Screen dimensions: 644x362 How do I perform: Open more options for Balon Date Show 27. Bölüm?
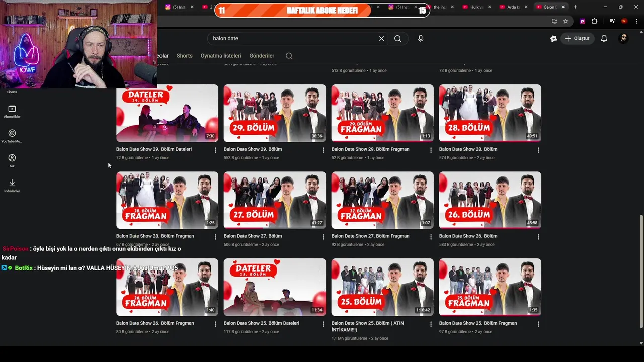click(323, 237)
